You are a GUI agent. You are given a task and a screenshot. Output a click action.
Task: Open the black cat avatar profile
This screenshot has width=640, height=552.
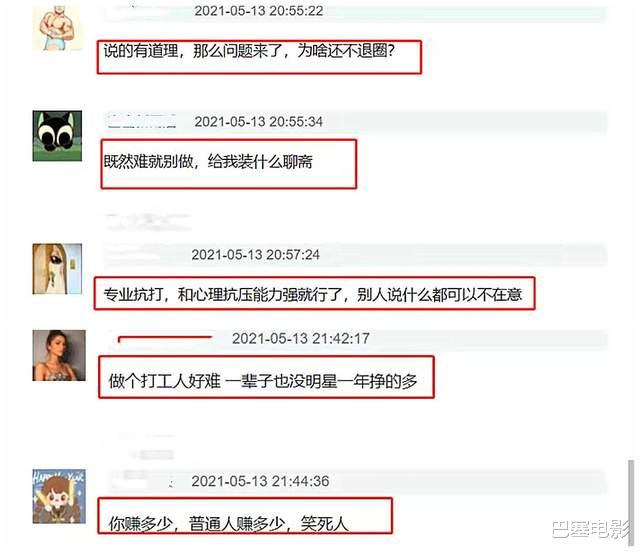57,136
